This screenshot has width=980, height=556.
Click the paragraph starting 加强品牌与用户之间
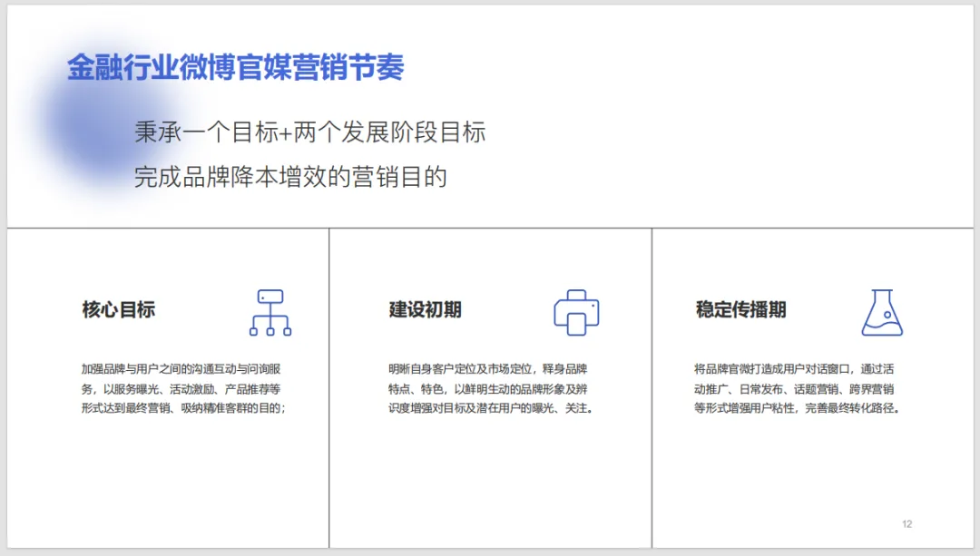(x=183, y=388)
